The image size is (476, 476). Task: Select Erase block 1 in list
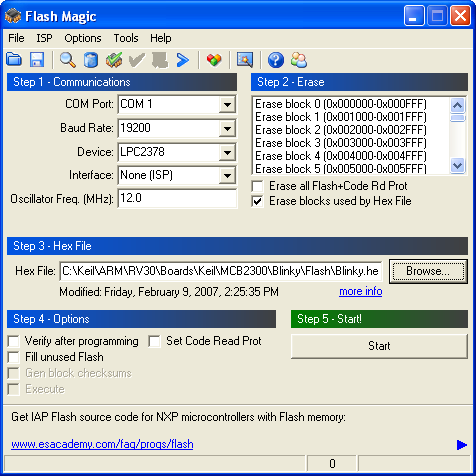[341, 117]
